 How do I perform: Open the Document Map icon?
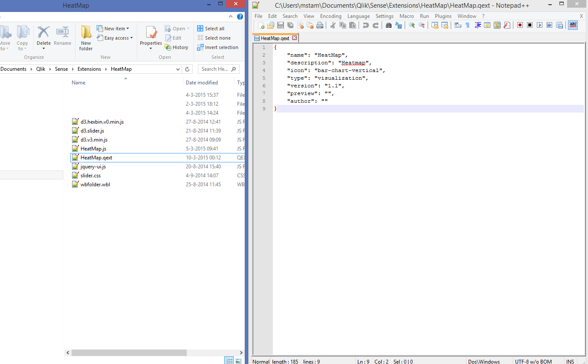[x=497, y=25]
